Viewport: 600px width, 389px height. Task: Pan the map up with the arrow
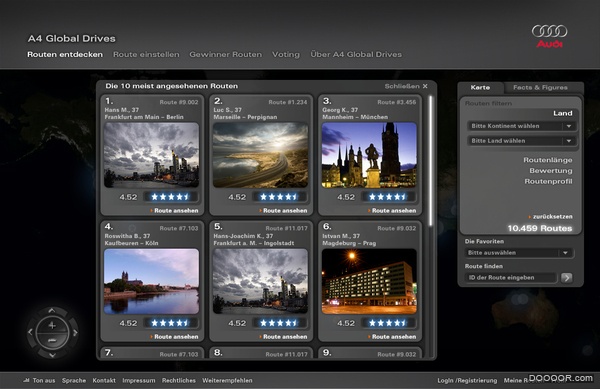click(52, 310)
